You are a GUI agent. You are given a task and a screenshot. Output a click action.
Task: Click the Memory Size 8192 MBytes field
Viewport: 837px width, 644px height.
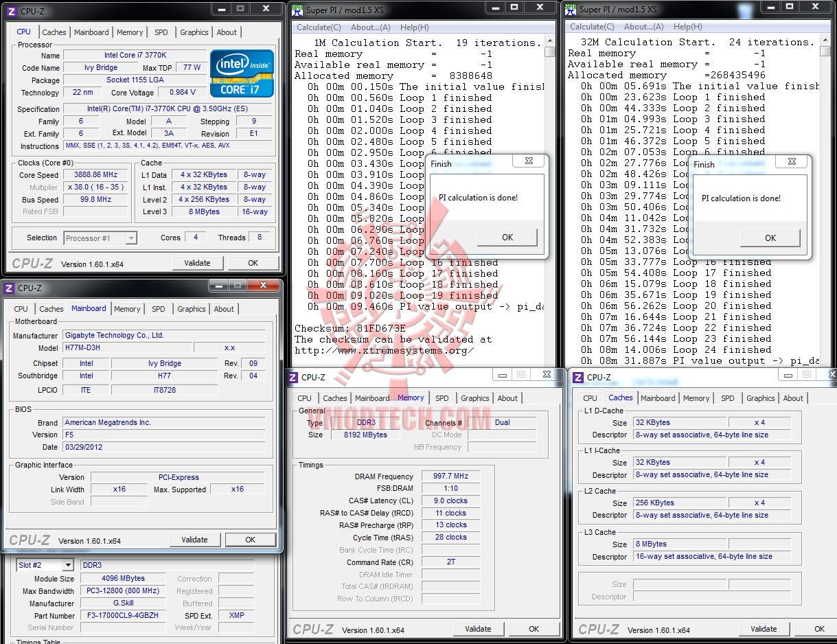click(366, 435)
